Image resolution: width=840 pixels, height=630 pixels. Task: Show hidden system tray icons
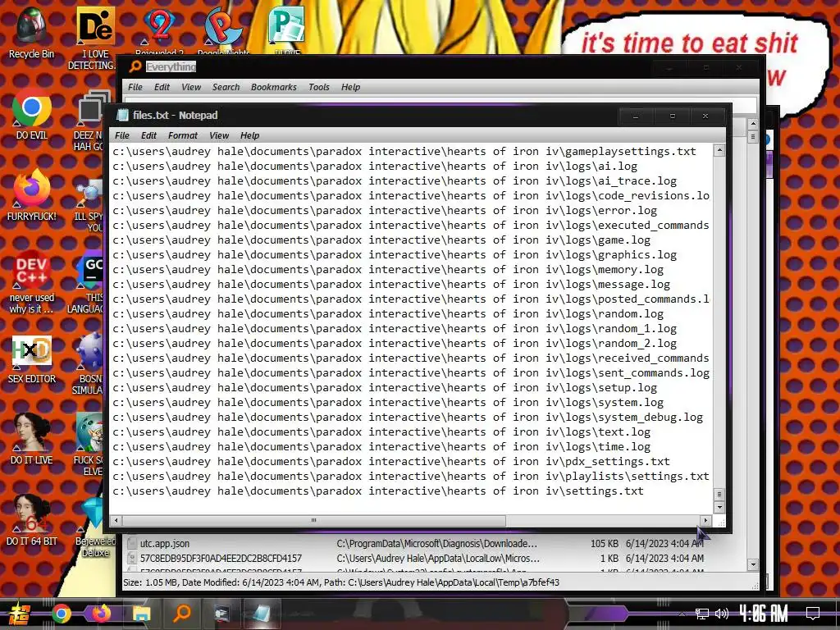(x=682, y=614)
